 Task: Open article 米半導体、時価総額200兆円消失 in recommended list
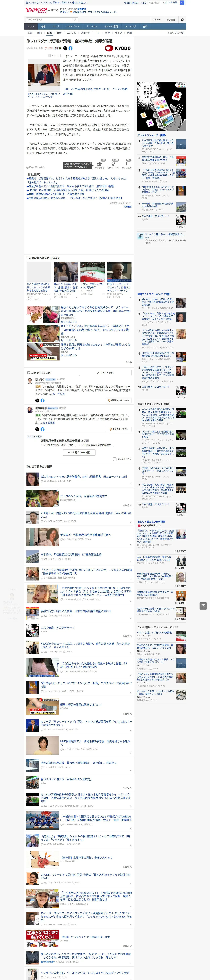coord(71,555)
